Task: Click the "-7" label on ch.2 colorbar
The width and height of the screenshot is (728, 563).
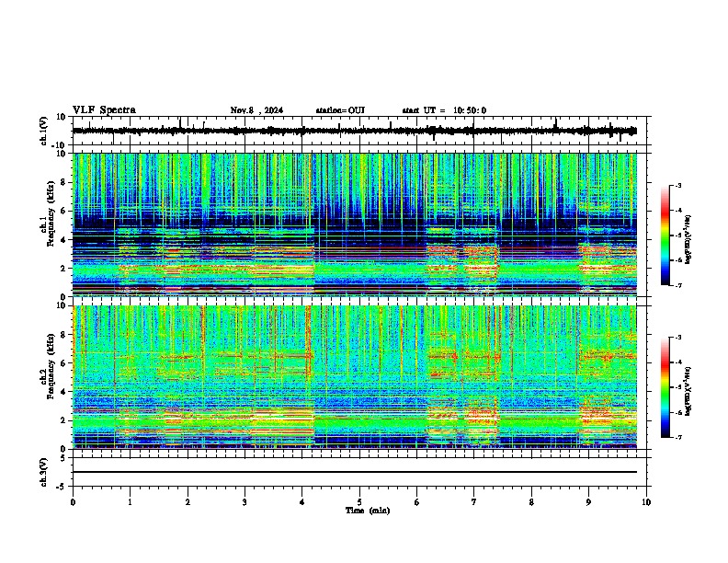Action: pyautogui.click(x=677, y=438)
